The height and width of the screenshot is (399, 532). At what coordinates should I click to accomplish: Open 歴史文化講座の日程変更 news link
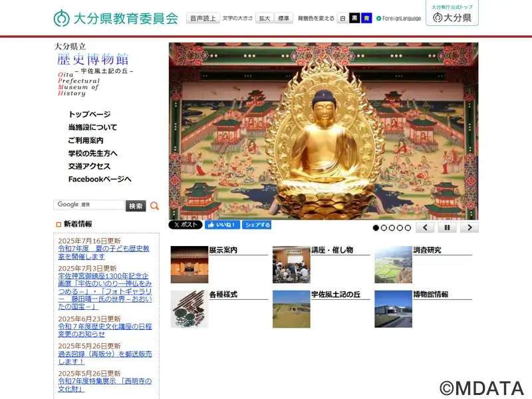point(105,330)
